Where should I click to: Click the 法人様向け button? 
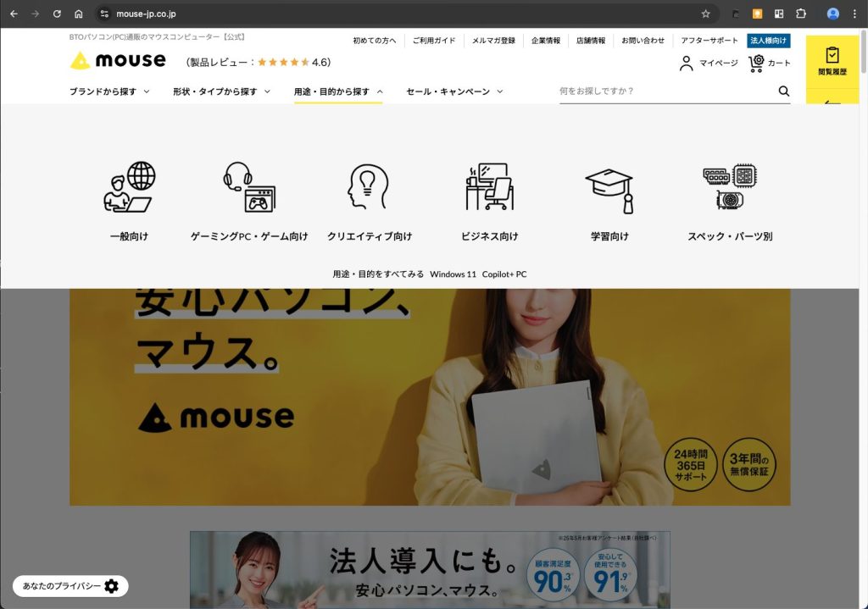[768, 41]
